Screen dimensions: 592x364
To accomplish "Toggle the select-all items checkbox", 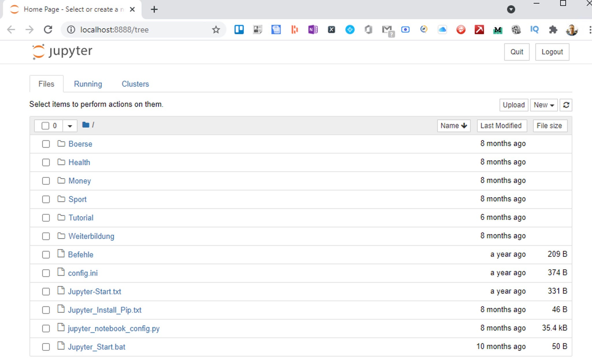I will pyautogui.click(x=45, y=126).
